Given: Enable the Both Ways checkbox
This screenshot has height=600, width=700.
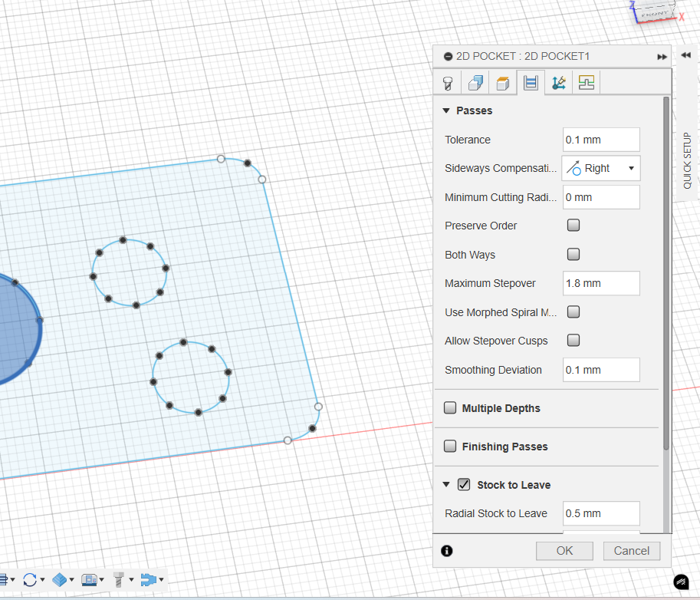Looking at the screenshot, I should coord(573,254).
